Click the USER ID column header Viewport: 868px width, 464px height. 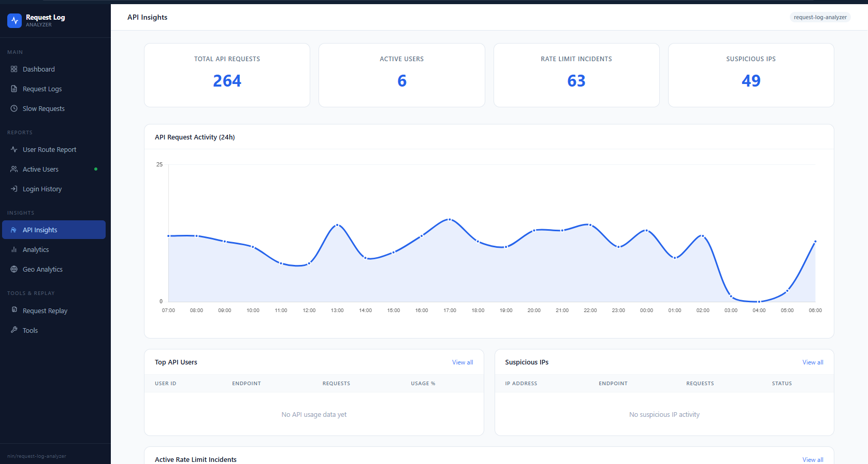point(166,384)
